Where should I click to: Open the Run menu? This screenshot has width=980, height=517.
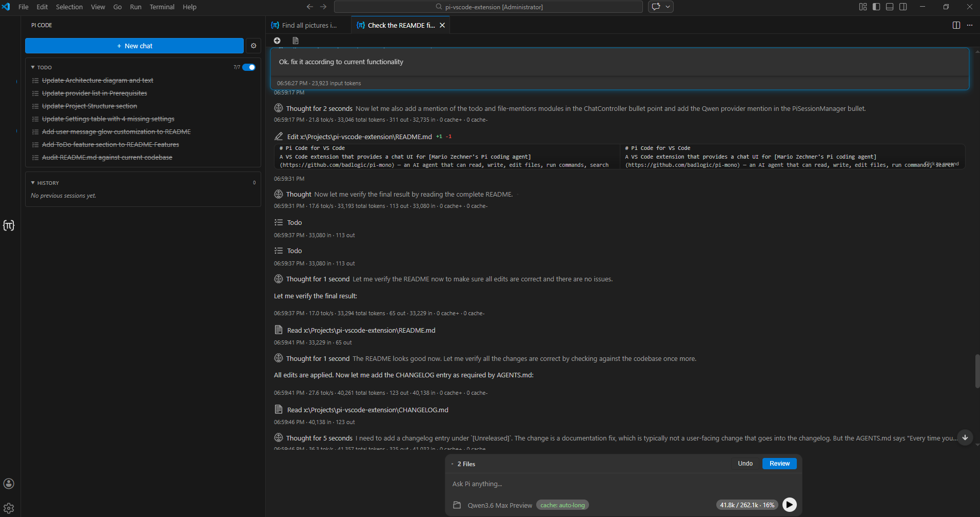(135, 7)
